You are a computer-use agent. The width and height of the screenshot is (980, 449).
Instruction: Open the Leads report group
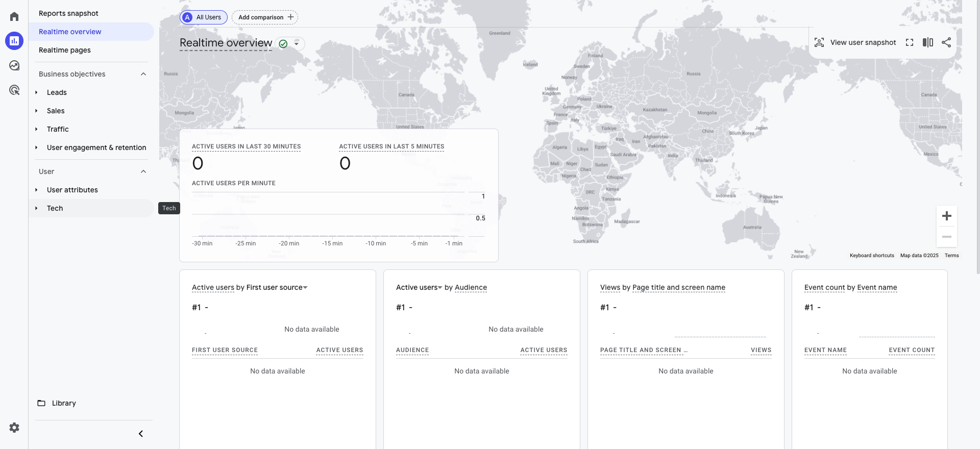click(x=57, y=92)
